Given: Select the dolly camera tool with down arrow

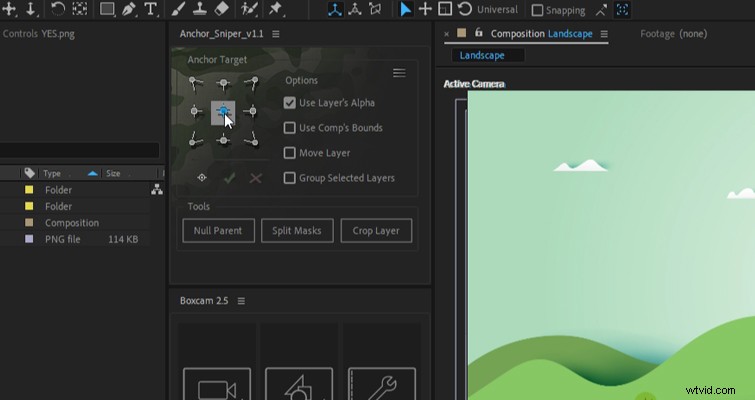Looking at the screenshot, I should click(30, 9).
